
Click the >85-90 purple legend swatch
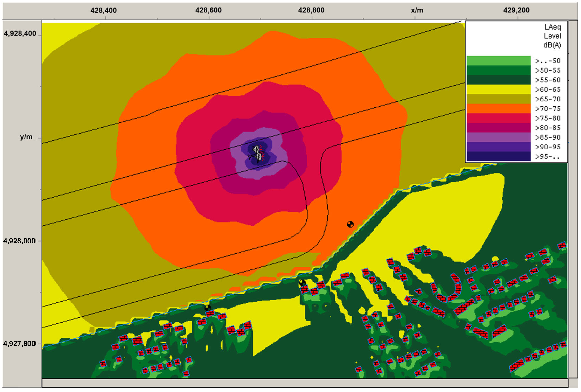point(498,137)
